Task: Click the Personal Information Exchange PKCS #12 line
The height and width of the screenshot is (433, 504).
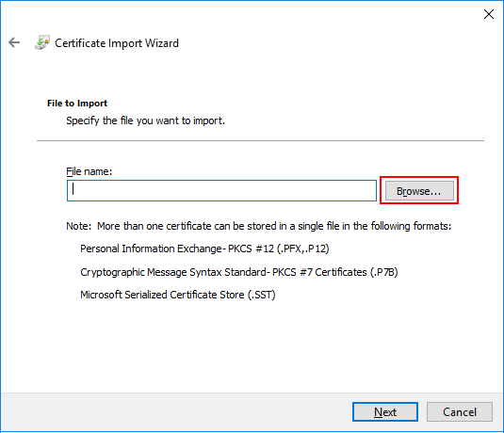Action: click(x=204, y=249)
